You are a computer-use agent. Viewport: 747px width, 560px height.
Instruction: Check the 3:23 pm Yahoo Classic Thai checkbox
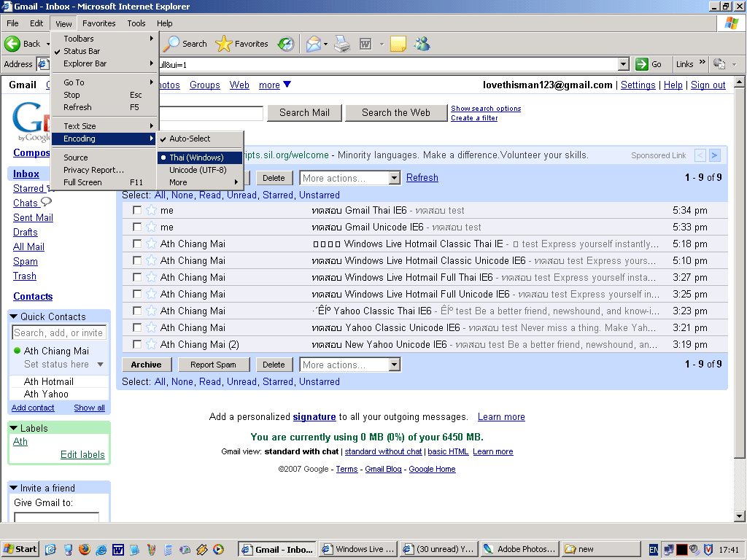[x=137, y=311]
